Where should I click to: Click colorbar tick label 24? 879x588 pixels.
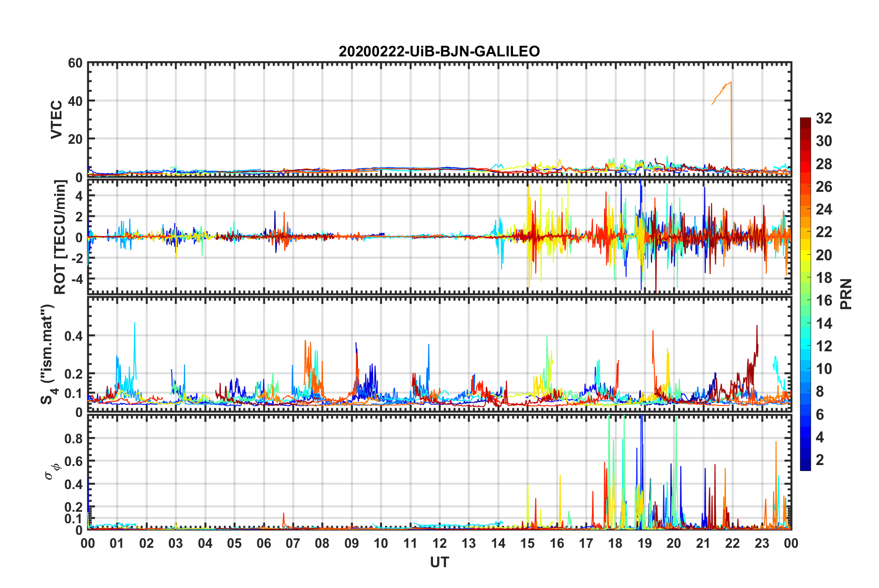(x=824, y=209)
